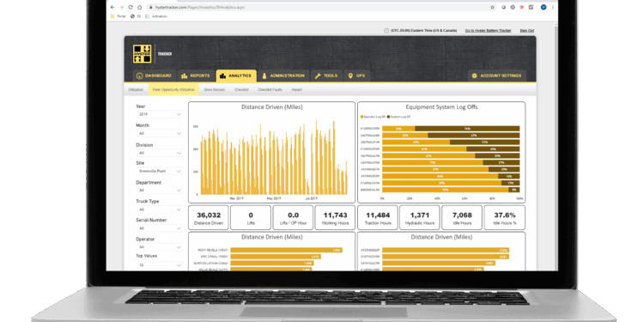Click the Tools wrench icon
Image resolution: width=644 pixels, height=322 pixels.
(x=318, y=76)
